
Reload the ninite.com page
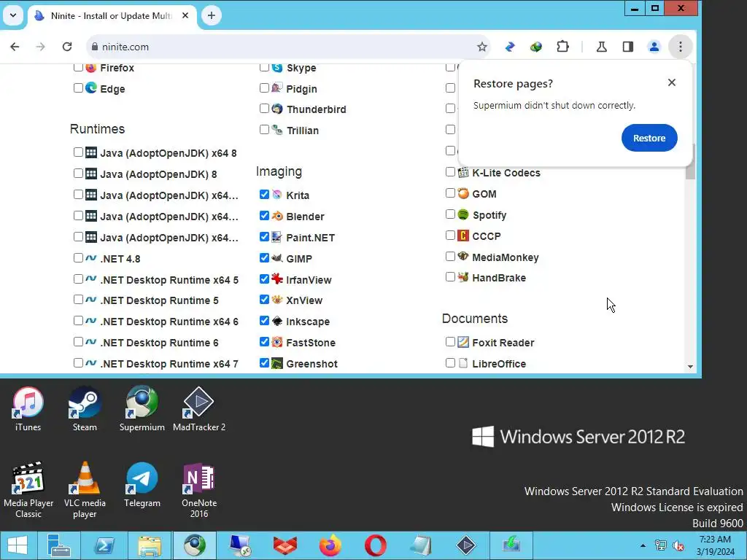(67, 47)
